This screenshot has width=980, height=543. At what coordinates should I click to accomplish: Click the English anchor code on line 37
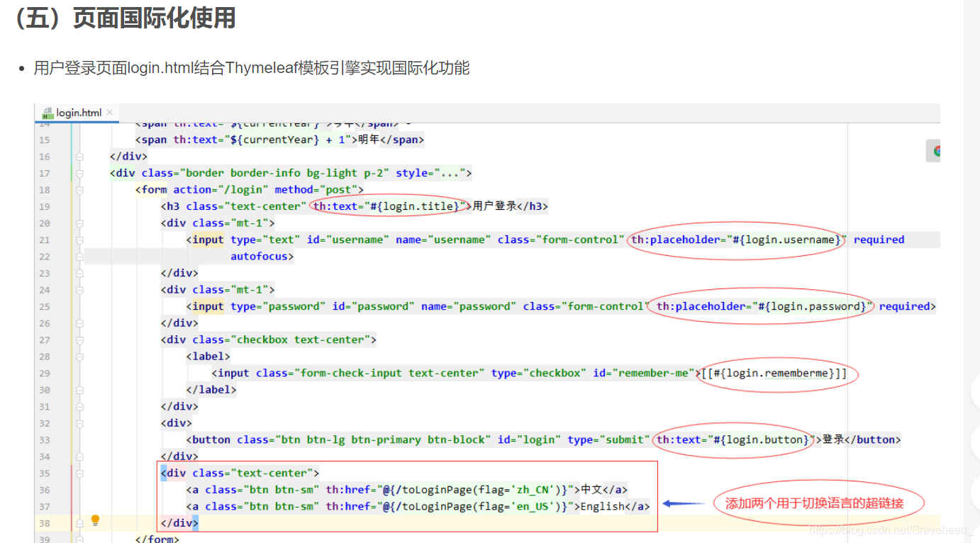coord(420,506)
